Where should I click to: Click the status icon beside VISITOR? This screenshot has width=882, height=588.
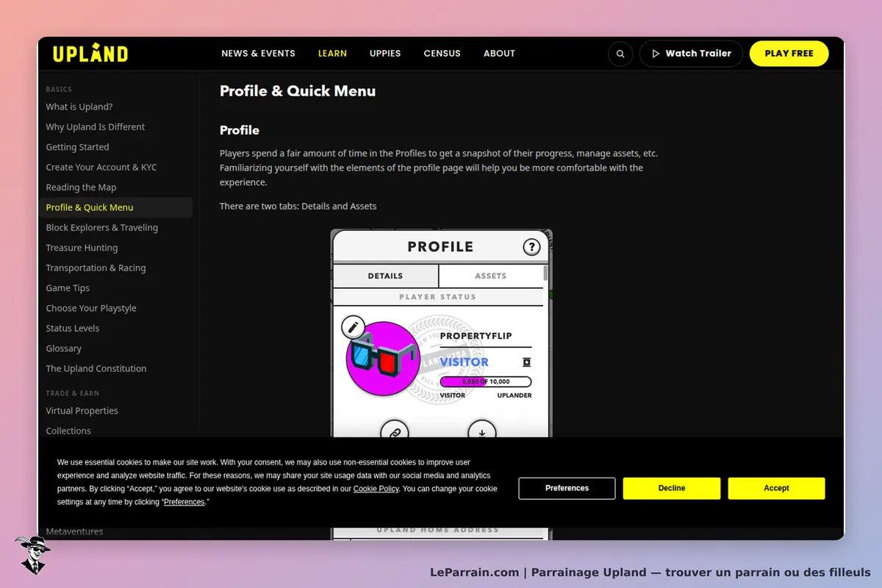(526, 362)
